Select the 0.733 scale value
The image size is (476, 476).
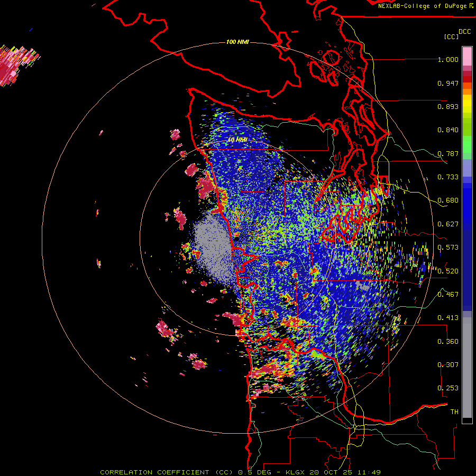448,177
